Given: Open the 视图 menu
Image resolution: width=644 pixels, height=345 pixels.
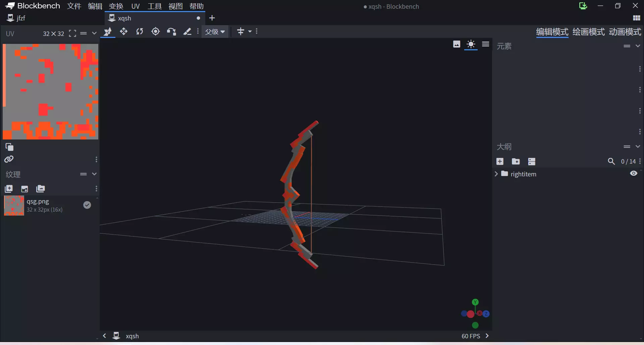Looking at the screenshot, I should 175,6.
